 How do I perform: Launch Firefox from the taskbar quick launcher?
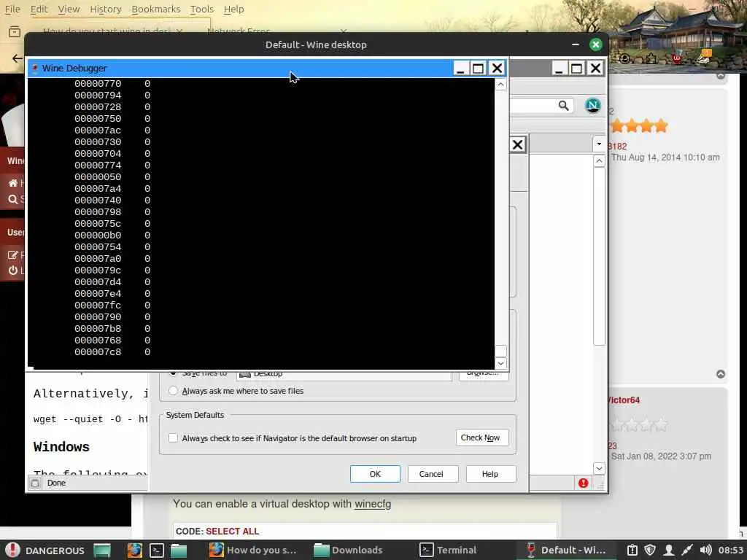135,550
